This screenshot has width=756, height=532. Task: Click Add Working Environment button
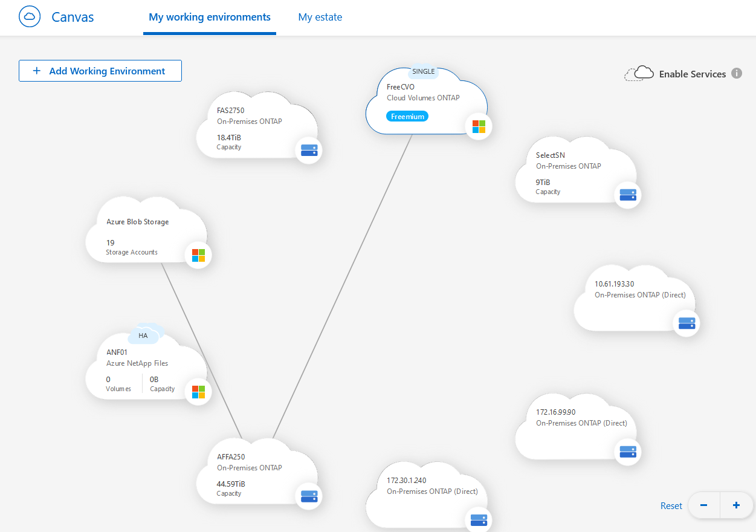click(x=100, y=71)
